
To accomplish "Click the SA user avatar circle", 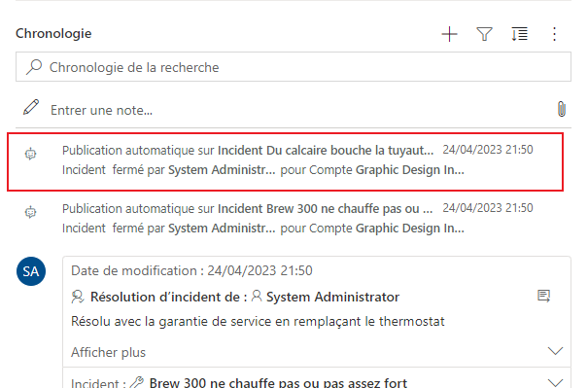I will [x=31, y=271].
